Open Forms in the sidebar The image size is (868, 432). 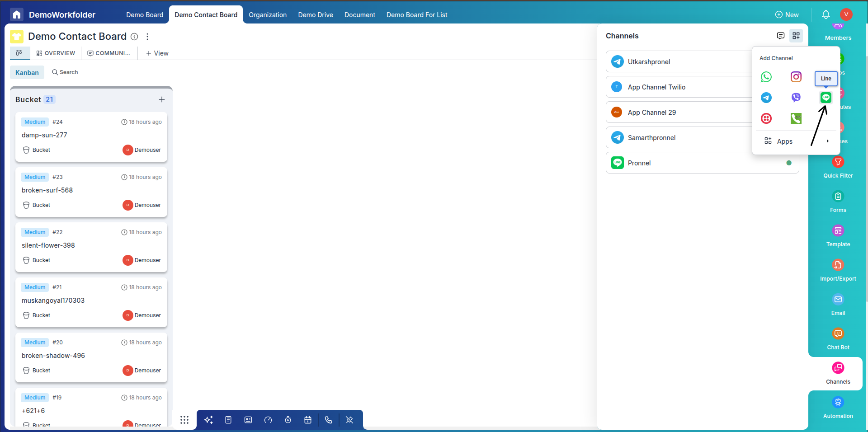tap(838, 201)
